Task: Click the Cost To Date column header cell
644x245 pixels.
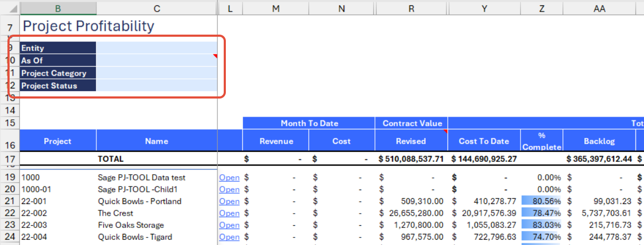Action: pos(484,141)
